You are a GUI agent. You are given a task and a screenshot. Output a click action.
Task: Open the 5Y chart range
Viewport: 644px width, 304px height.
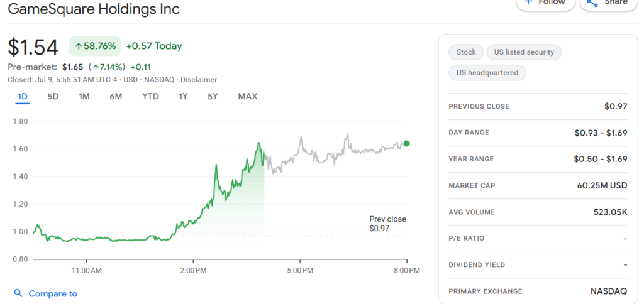click(213, 97)
